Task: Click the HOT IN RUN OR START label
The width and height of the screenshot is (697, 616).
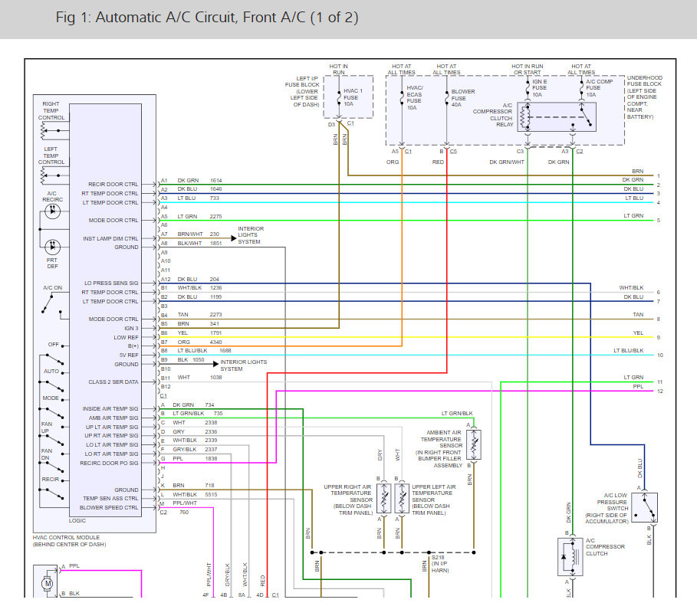Action: (x=528, y=69)
